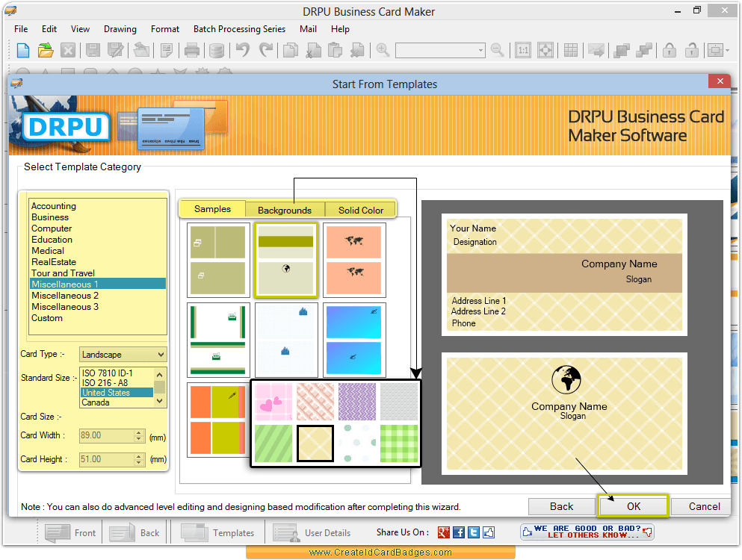Click the Copy icon in toolbar

pos(291,50)
